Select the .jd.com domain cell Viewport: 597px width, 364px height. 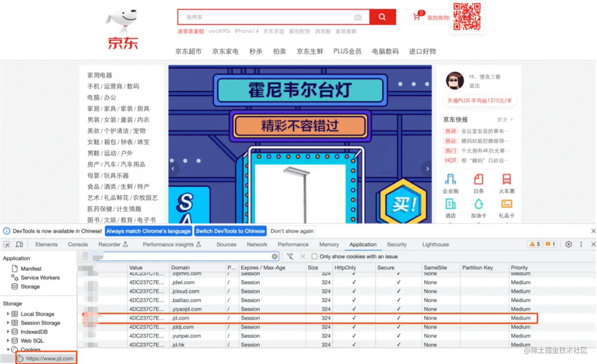[197, 318]
